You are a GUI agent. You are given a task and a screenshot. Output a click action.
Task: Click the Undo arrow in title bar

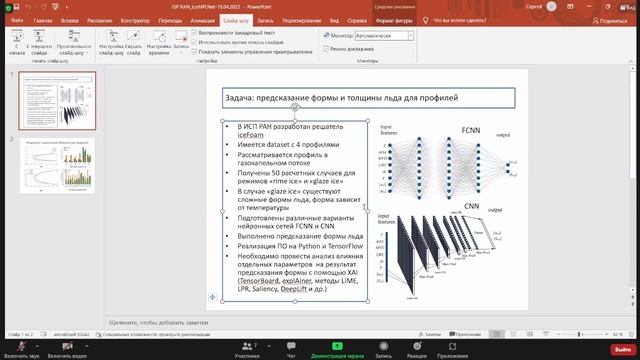pos(29,7)
